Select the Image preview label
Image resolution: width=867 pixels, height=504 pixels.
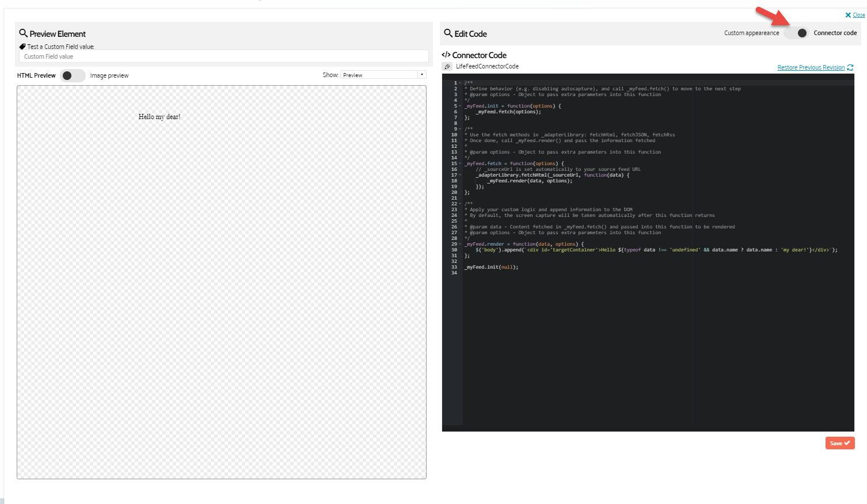coord(109,75)
